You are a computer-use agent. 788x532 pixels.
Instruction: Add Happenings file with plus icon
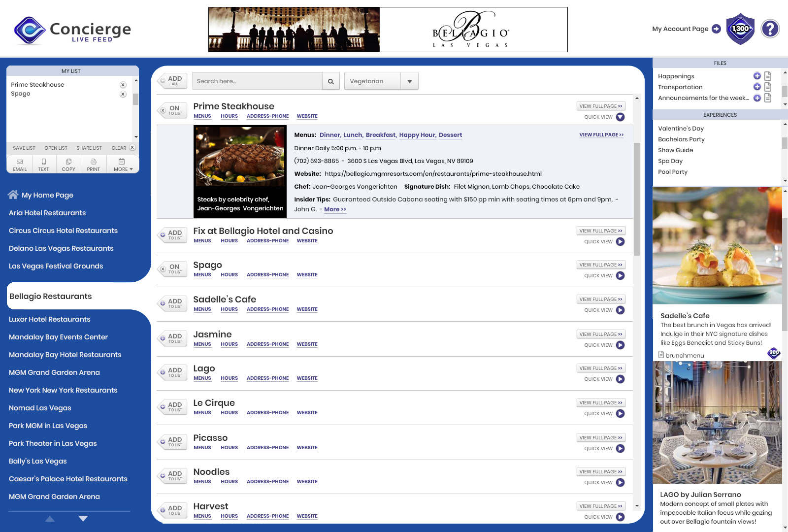pyautogui.click(x=757, y=76)
